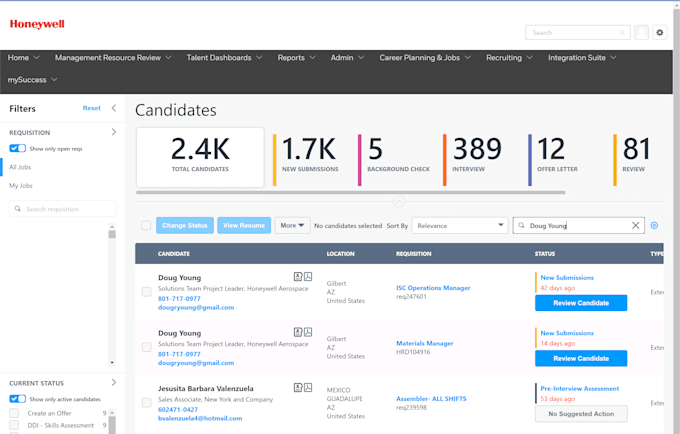
Task: Click the Search requisition input field
Action: 64,209
